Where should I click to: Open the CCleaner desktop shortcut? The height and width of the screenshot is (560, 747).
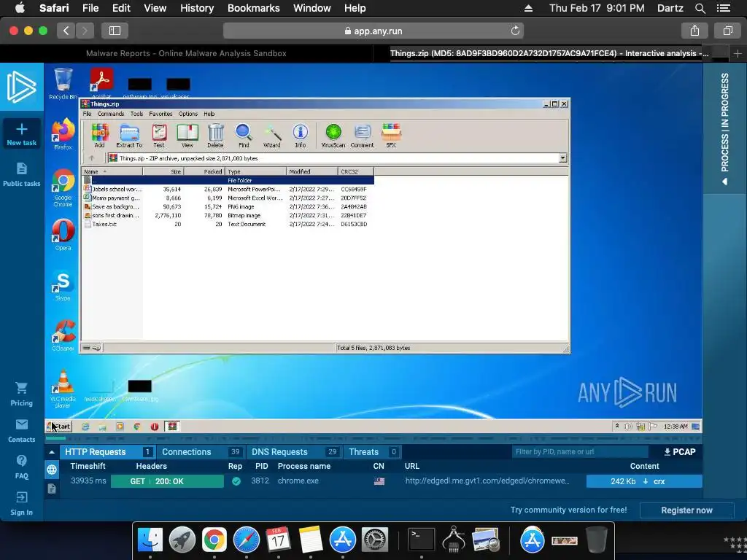[63, 335]
